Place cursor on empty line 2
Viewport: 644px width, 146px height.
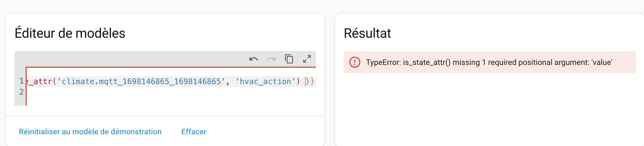coord(167,92)
